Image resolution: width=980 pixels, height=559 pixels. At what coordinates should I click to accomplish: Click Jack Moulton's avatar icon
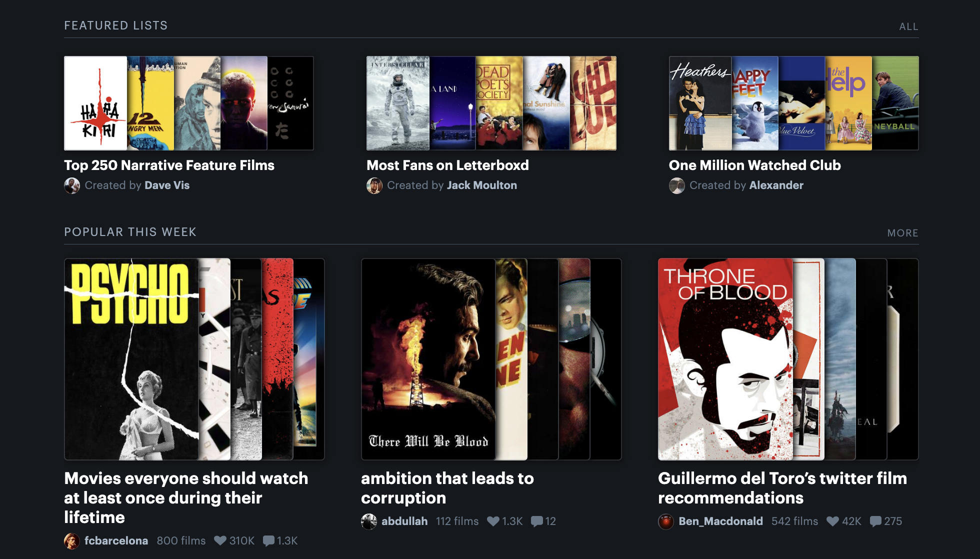pos(374,185)
